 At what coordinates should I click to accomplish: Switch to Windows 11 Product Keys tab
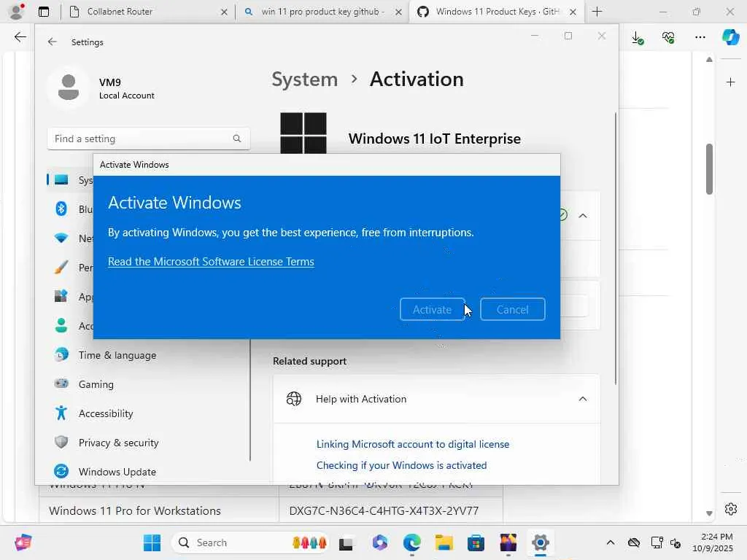495,12
